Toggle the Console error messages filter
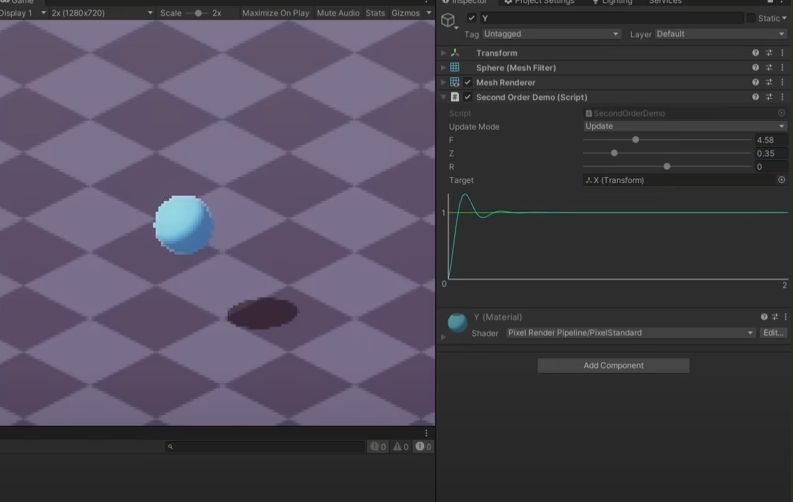The width and height of the screenshot is (793, 502). coord(423,446)
